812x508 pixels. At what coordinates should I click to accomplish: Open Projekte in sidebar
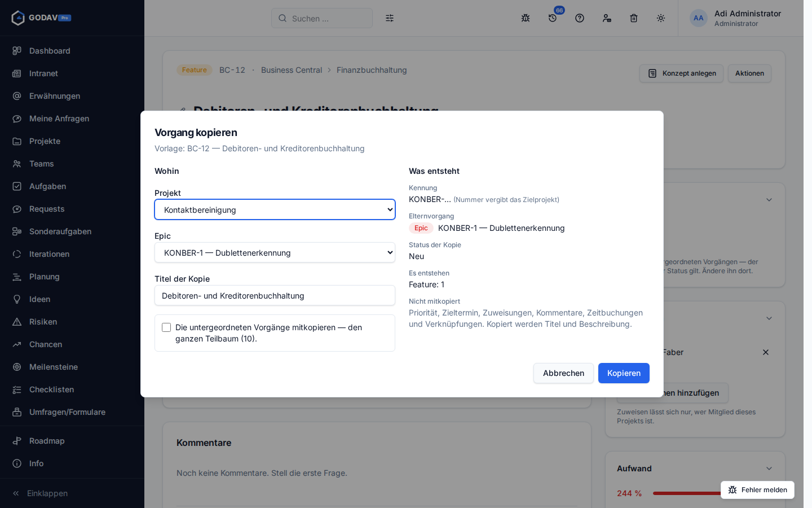coord(72,141)
